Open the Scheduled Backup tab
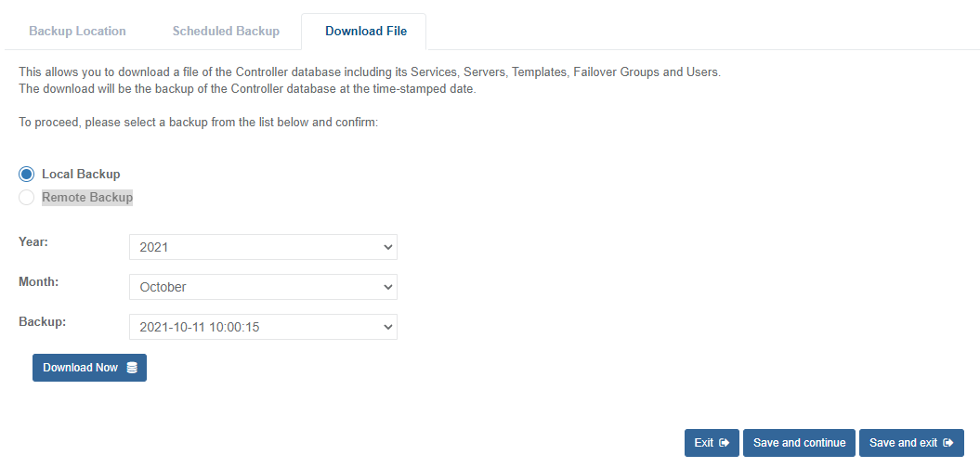The height and width of the screenshot is (468, 980). (226, 32)
